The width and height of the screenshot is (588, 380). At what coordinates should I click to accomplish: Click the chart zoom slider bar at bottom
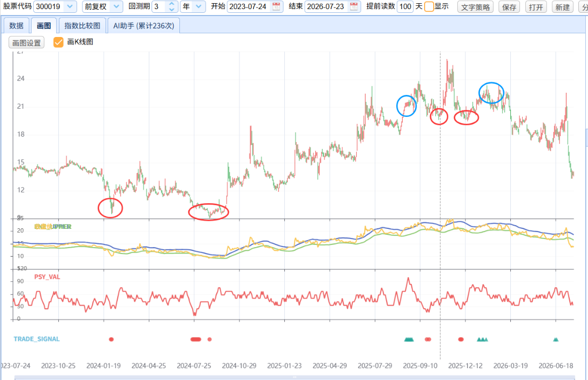click(295, 377)
